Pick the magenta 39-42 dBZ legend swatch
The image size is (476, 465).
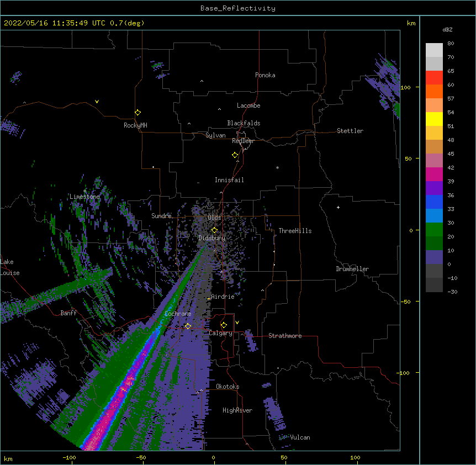pyautogui.click(x=434, y=174)
